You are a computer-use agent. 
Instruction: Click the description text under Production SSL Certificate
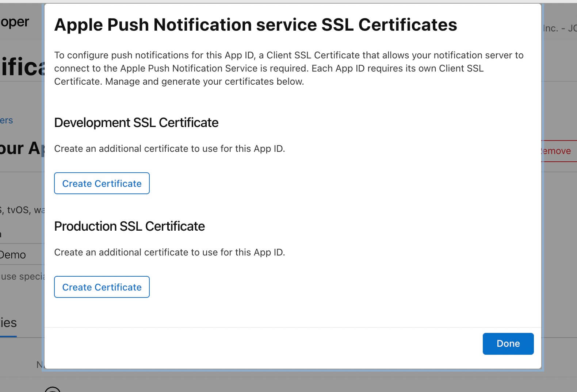pos(169,252)
